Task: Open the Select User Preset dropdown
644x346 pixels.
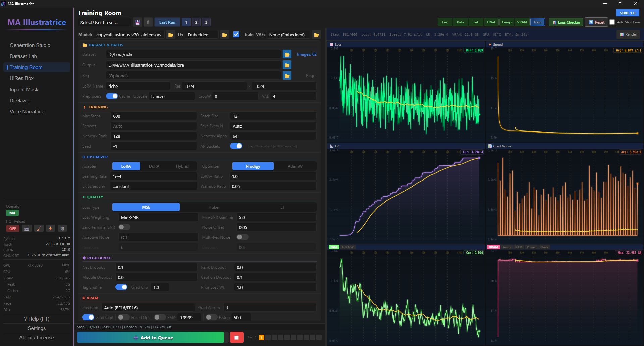Action: 105,22
